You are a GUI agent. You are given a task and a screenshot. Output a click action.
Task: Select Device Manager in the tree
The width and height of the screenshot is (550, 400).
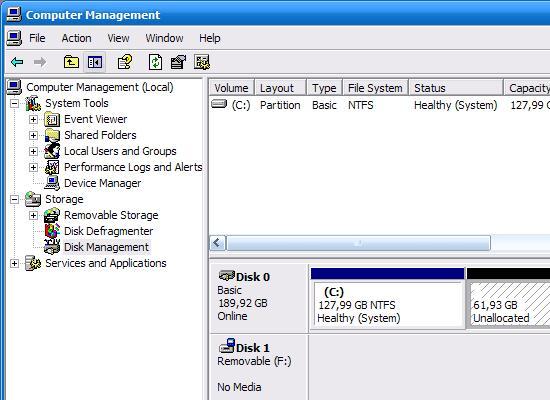tap(102, 183)
